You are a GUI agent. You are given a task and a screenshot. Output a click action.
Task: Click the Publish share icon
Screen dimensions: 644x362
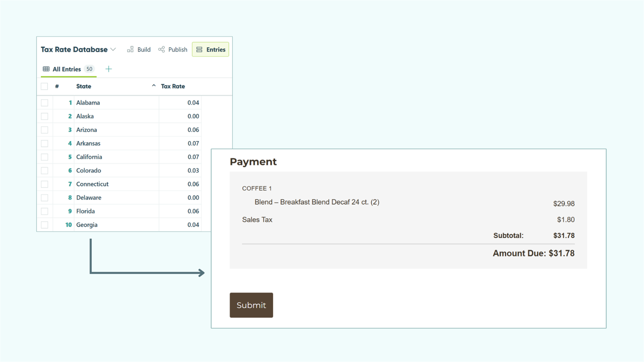point(161,49)
